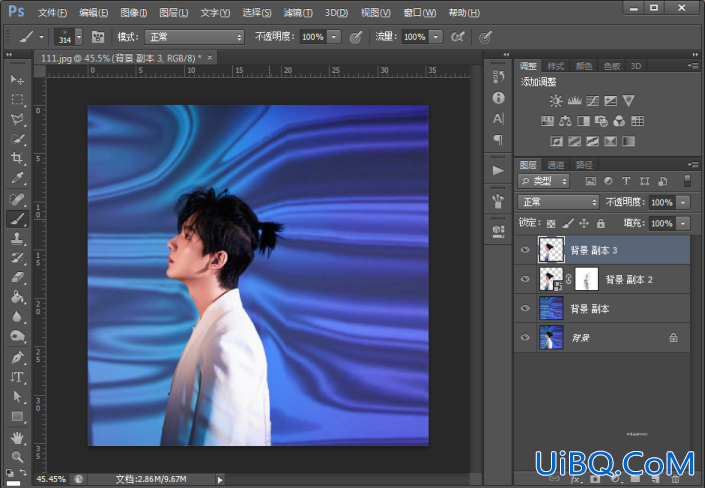Add Levels adjustment
705x488 pixels.
(x=574, y=101)
